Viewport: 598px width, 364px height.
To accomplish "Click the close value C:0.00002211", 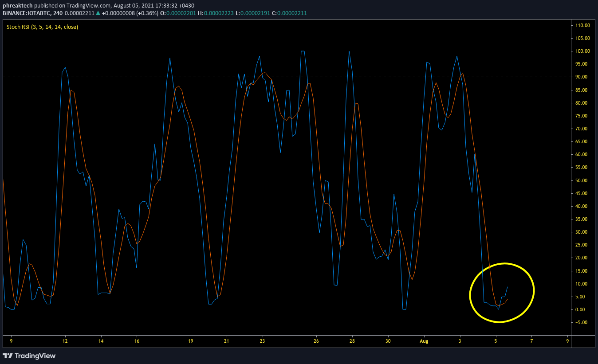I will coord(289,13).
